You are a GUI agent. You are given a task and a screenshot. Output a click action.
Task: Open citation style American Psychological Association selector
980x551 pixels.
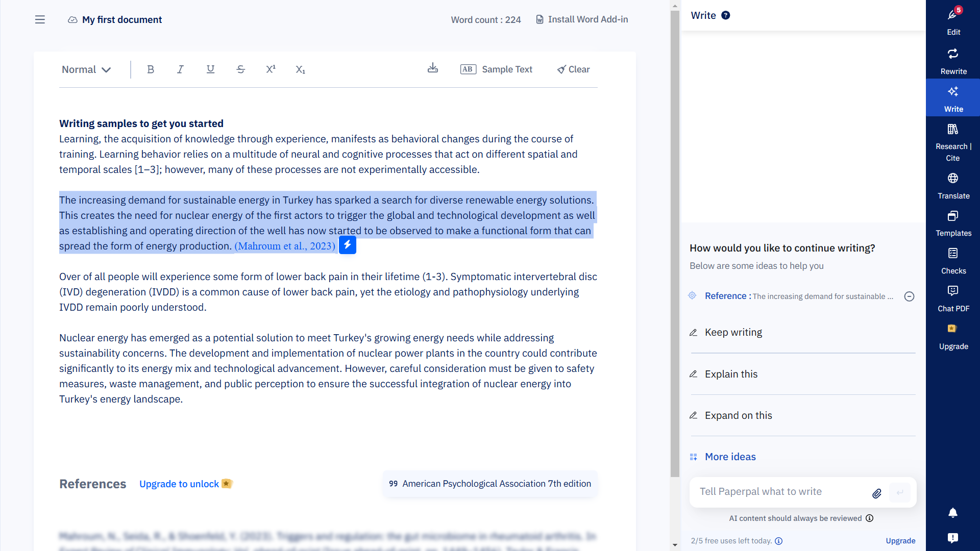(x=489, y=484)
